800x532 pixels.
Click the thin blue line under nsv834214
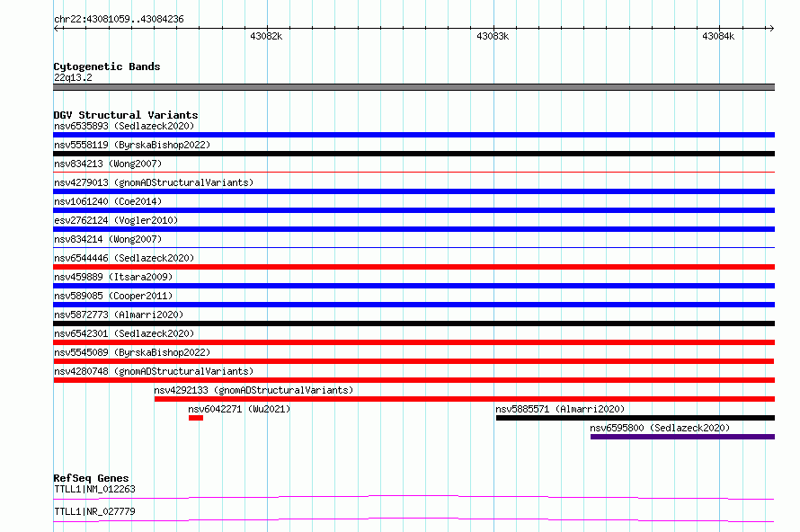(413, 248)
